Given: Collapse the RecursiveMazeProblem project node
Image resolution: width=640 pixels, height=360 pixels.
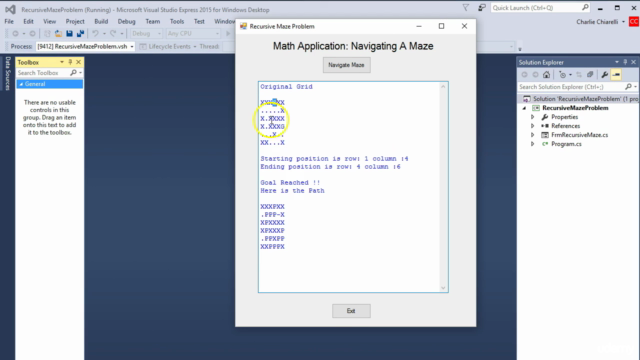Looking at the screenshot, I should tap(524, 108).
